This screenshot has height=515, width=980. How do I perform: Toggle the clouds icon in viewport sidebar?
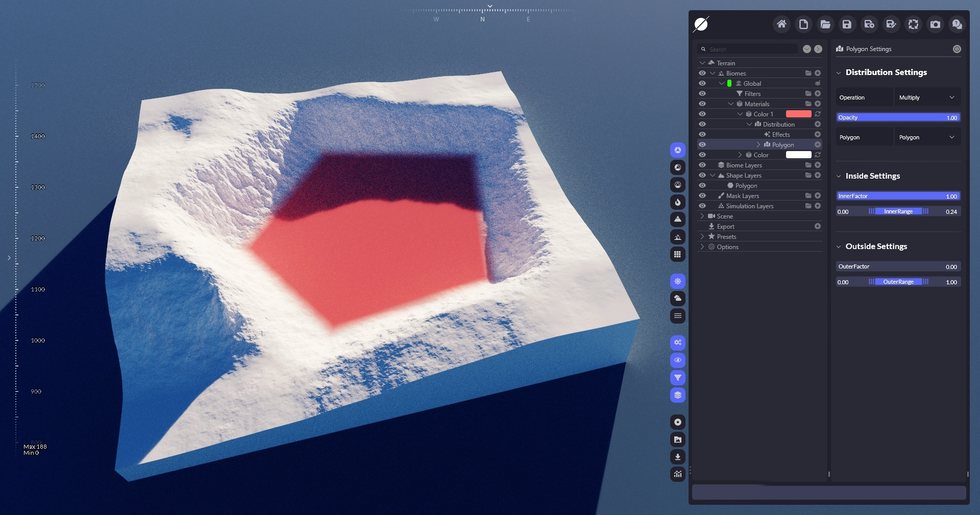click(677, 299)
